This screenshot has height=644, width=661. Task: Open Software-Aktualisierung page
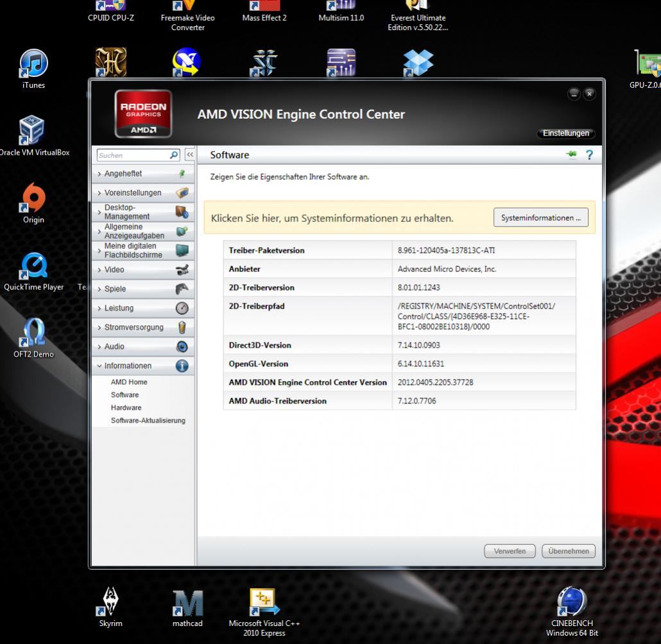(148, 421)
